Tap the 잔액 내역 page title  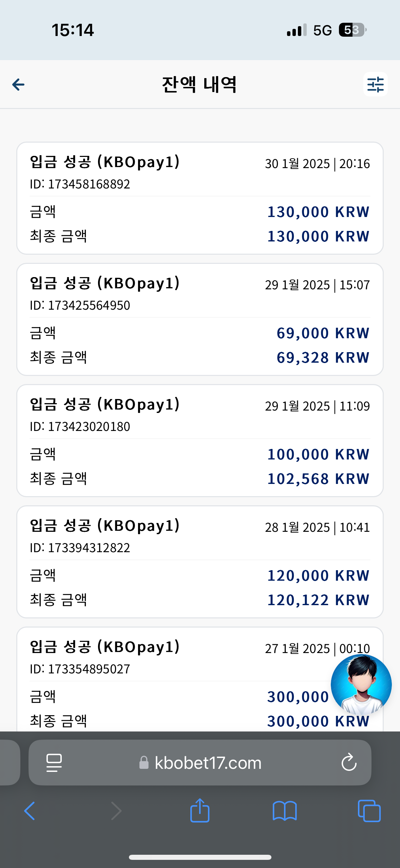click(199, 85)
